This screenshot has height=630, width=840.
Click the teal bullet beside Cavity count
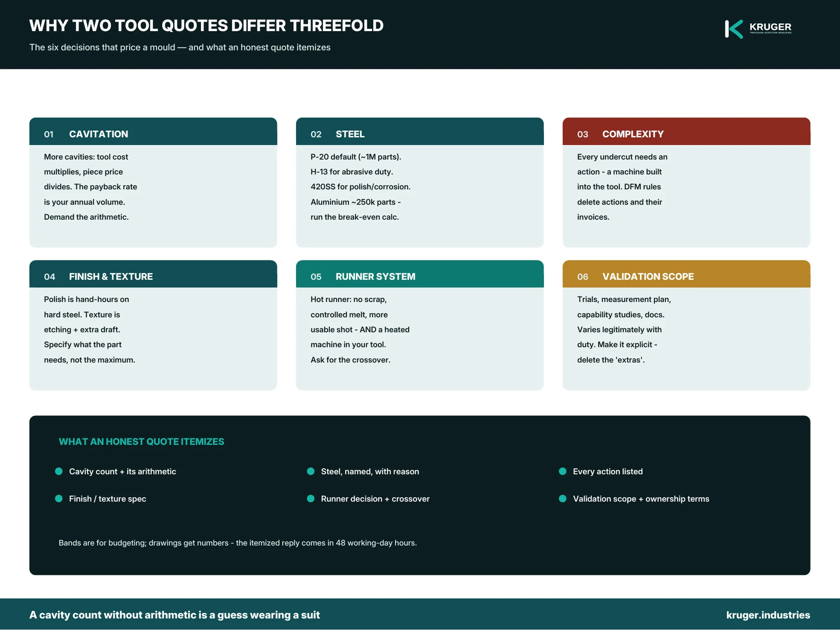59,471
